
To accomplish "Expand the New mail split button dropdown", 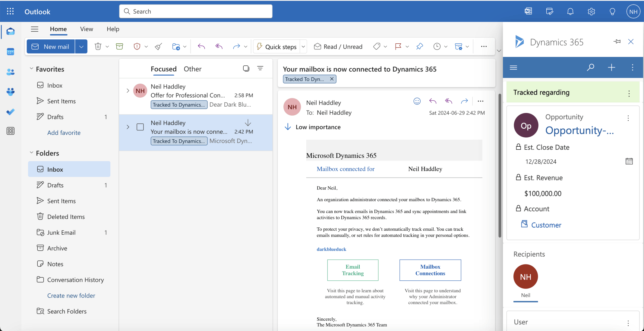I will (x=81, y=46).
